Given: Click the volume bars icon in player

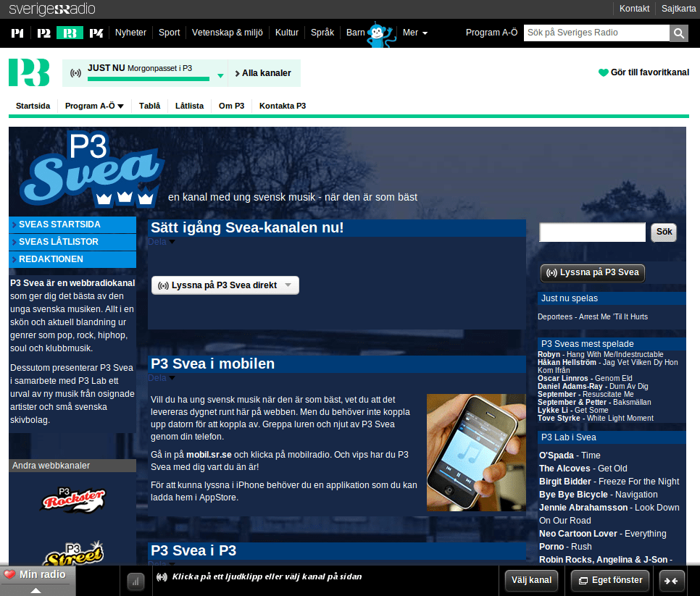Looking at the screenshot, I should tap(136, 582).
